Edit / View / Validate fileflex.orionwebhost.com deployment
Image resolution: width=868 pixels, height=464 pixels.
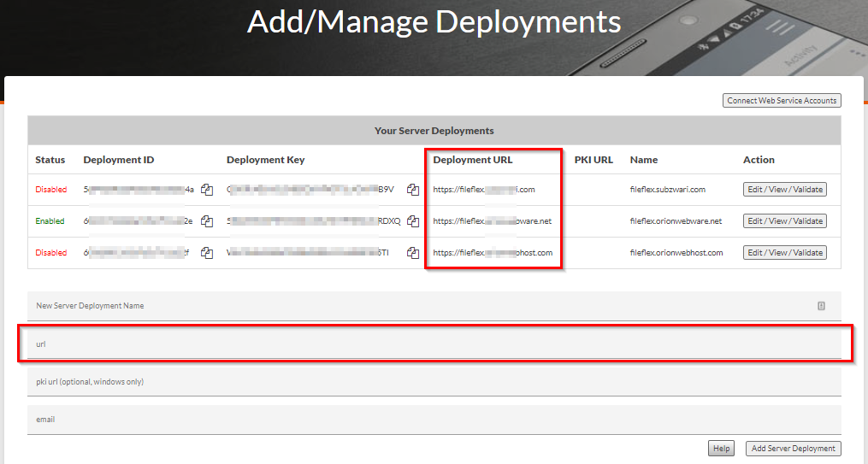[785, 252]
